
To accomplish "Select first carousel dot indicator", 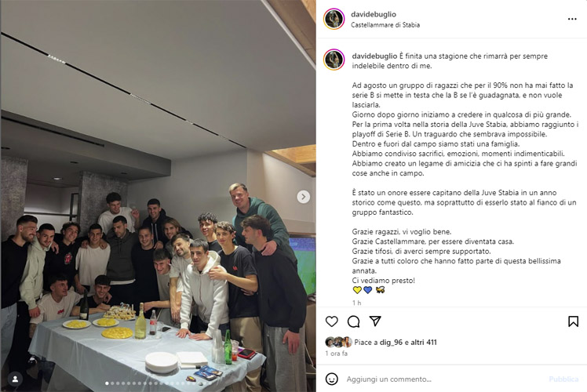I will click(x=107, y=383).
